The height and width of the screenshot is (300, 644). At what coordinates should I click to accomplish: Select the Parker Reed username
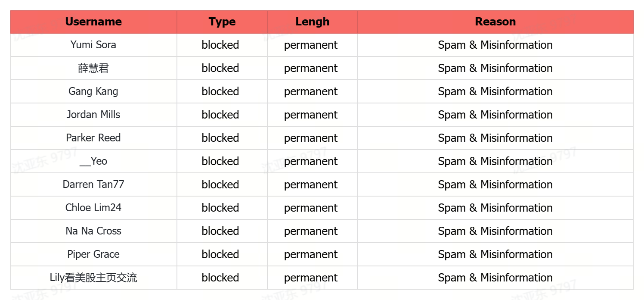(93, 138)
